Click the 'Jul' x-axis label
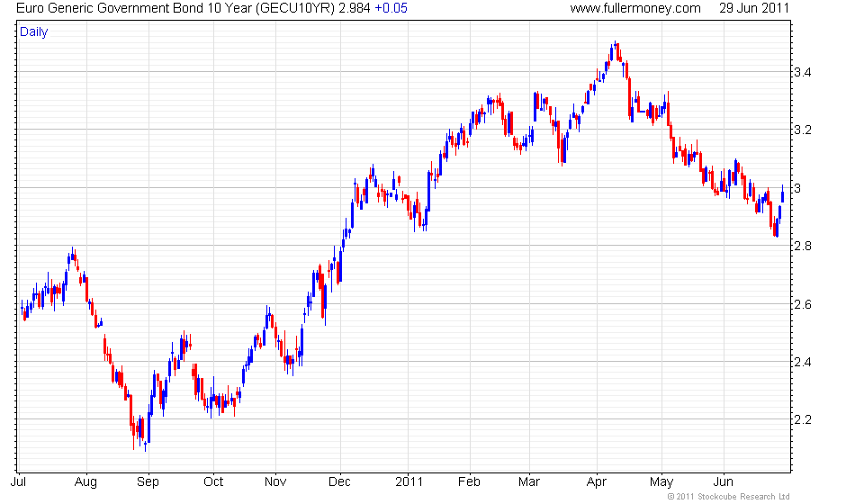Image resolution: width=864 pixels, height=504 pixels. [18, 482]
